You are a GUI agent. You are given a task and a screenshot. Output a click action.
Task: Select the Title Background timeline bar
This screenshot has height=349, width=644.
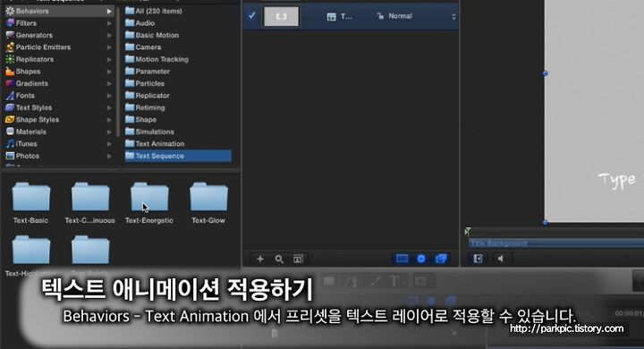pos(556,243)
